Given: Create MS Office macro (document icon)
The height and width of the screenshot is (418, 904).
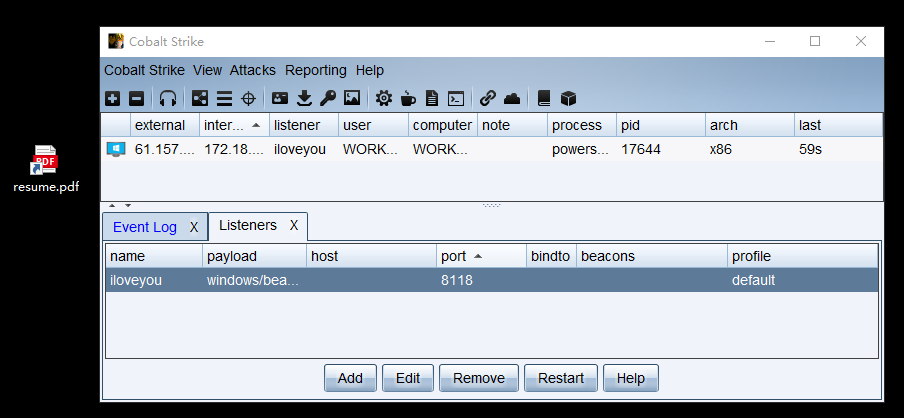Looking at the screenshot, I should (x=432, y=99).
